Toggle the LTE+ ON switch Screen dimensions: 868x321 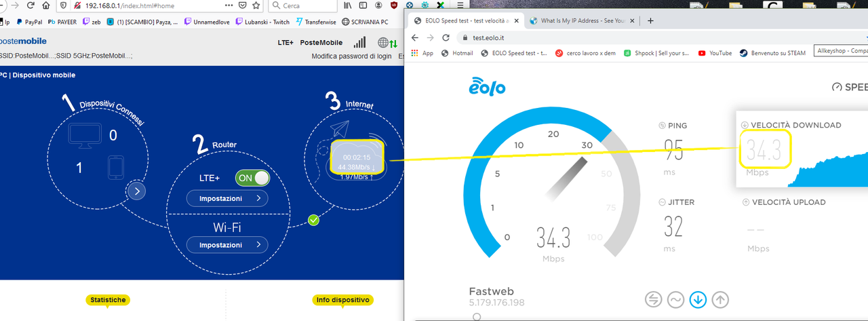pos(252,178)
